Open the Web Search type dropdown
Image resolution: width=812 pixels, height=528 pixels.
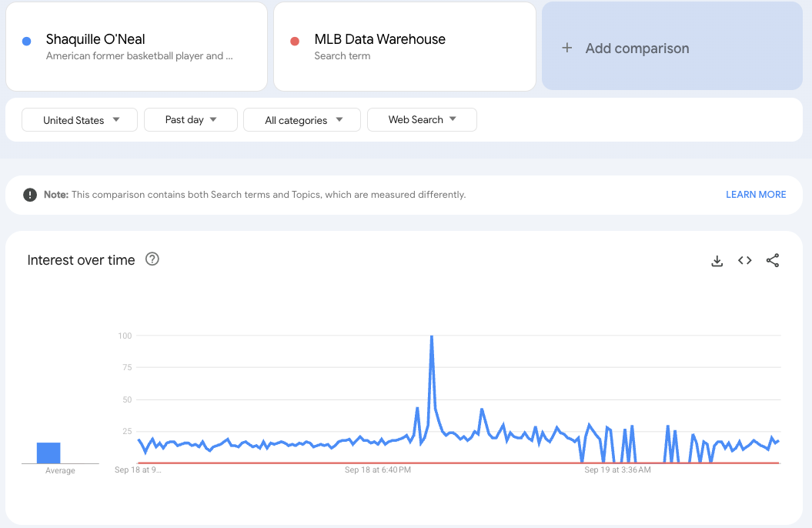tap(422, 119)
